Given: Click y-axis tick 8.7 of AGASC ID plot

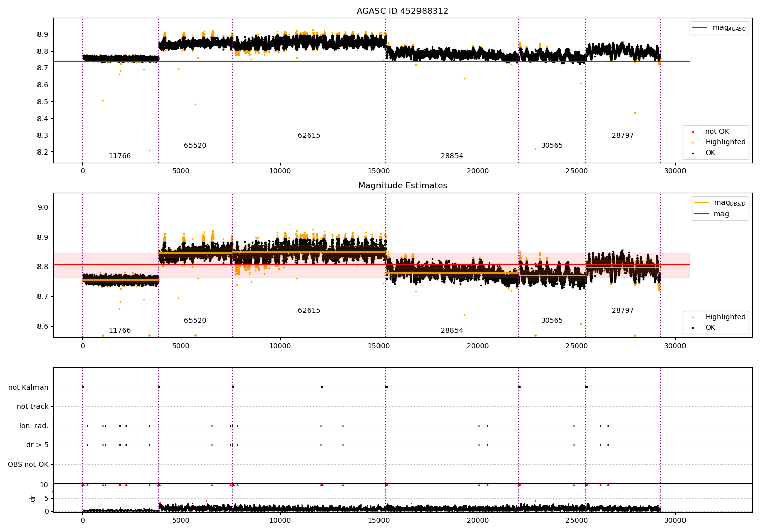Looking at the screenshot, I should pos(42,68).
